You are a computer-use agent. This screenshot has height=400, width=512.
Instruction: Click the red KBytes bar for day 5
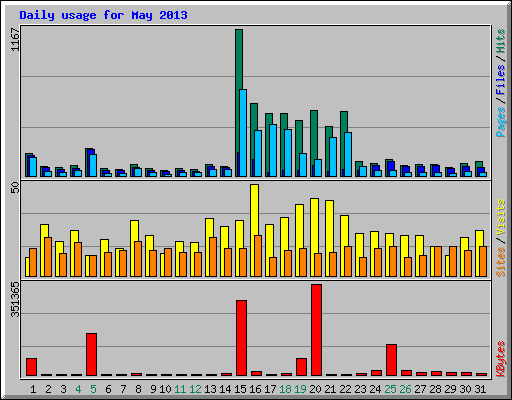(91, 354)
